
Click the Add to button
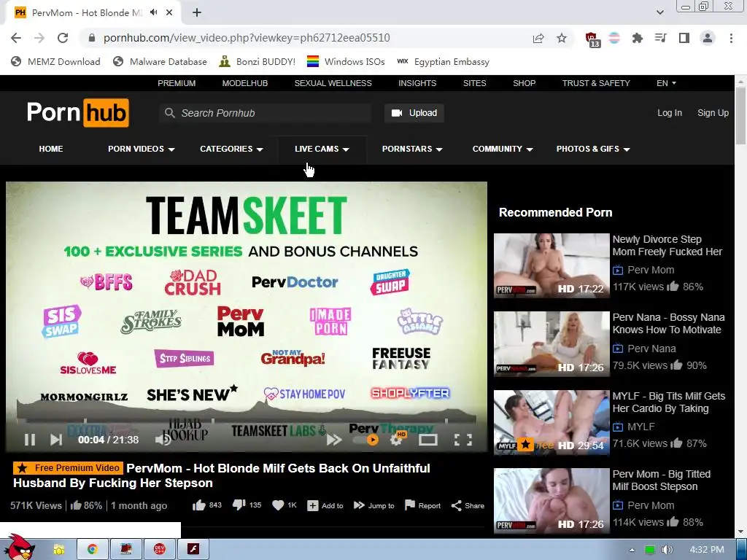pyautogui.click(x=325, y=506)
